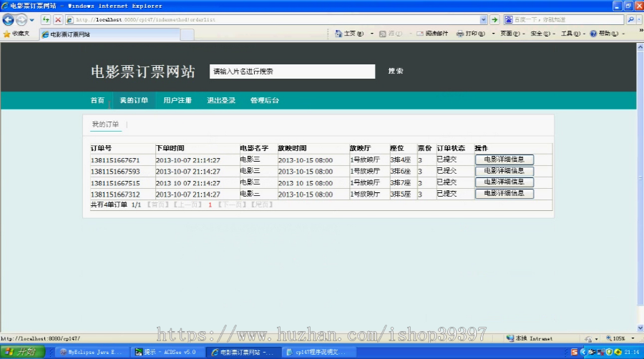Click the localhost URL address bar
Viewport: 644px width, 359px height.
click(276, 20)
